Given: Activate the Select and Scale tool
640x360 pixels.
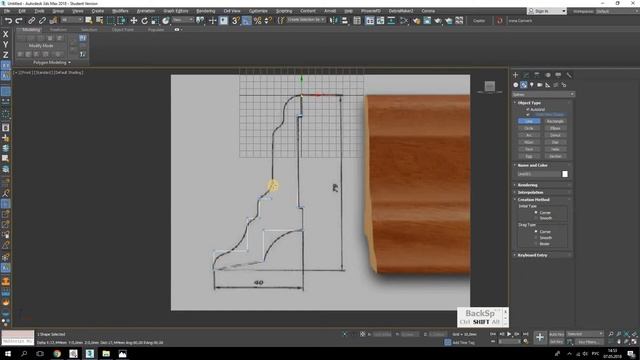Looking at the screenshot, I should tap(155, 20).
